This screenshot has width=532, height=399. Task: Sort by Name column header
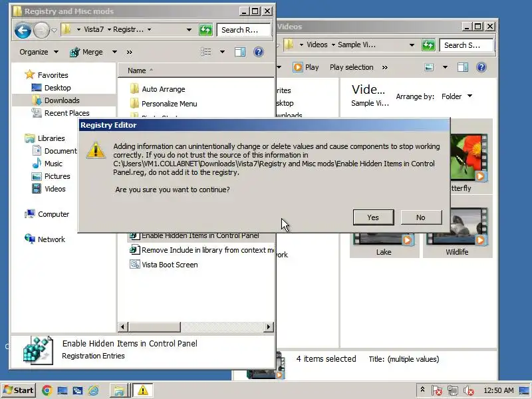click(137, 70)
